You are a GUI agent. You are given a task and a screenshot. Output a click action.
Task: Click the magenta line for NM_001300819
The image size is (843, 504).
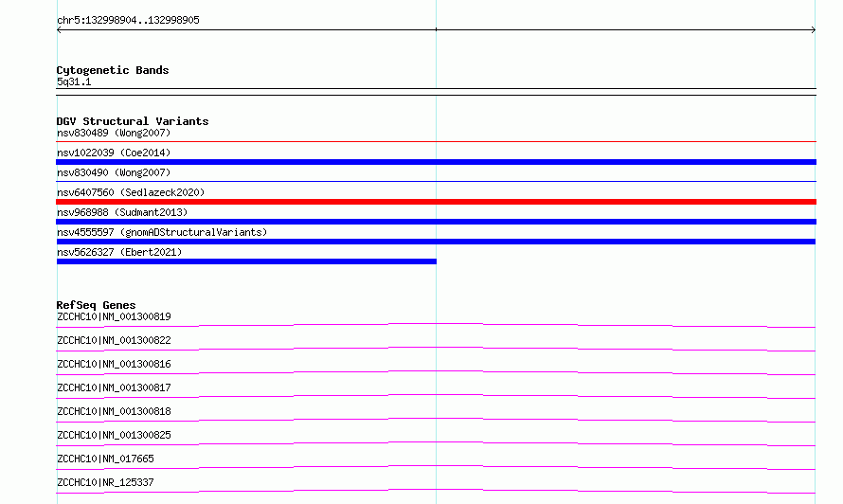(436, 325)
